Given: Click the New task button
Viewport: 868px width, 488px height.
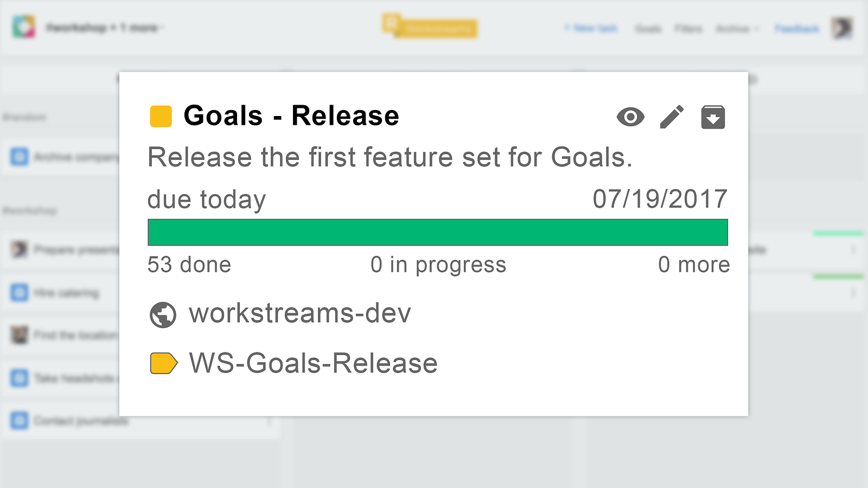Looking at the screenshot, I should click(591, 28).
